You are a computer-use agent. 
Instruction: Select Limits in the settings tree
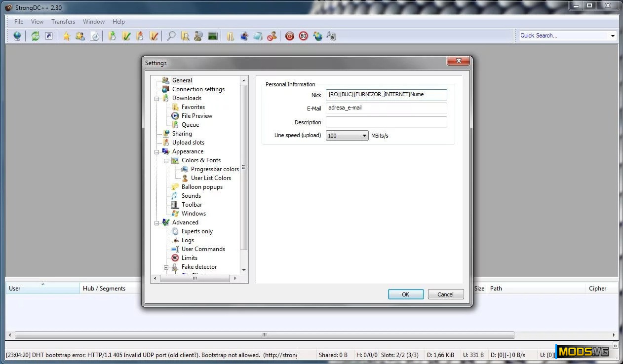click(189, 258)
